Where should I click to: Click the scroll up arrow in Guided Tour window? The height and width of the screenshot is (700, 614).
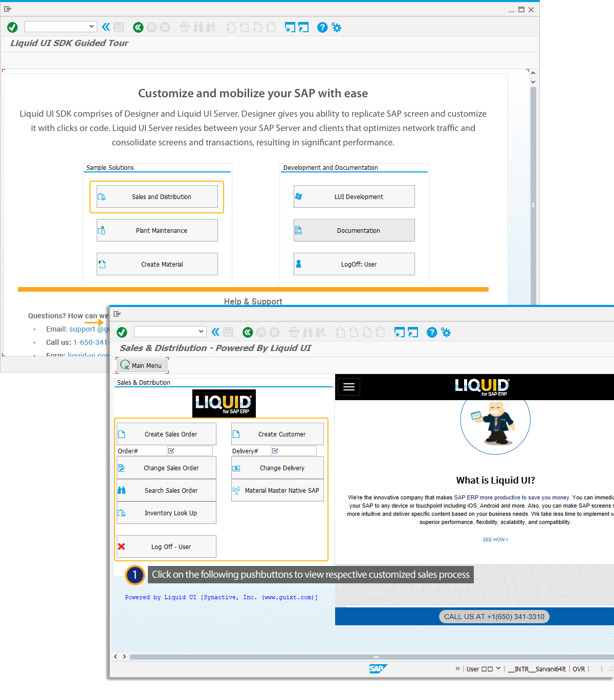click(533, 73)
